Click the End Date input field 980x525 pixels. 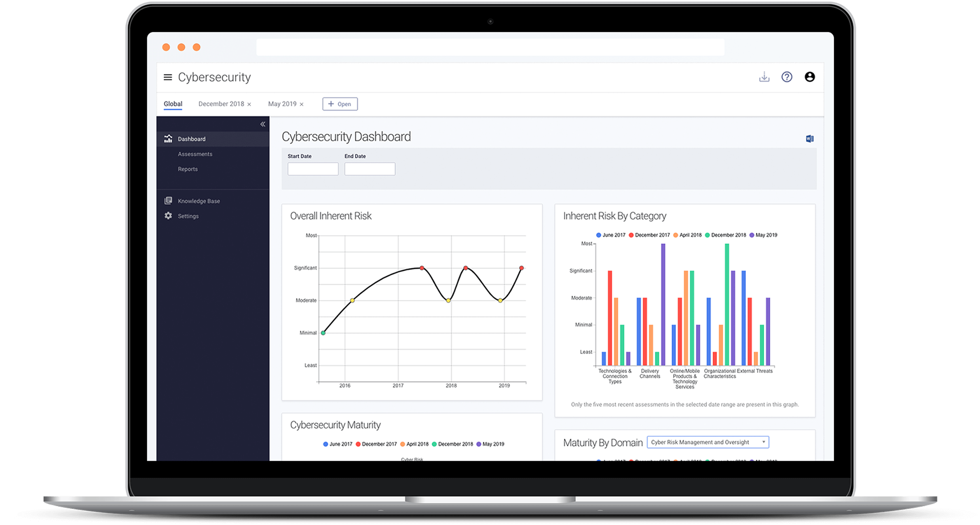(370, 169)
